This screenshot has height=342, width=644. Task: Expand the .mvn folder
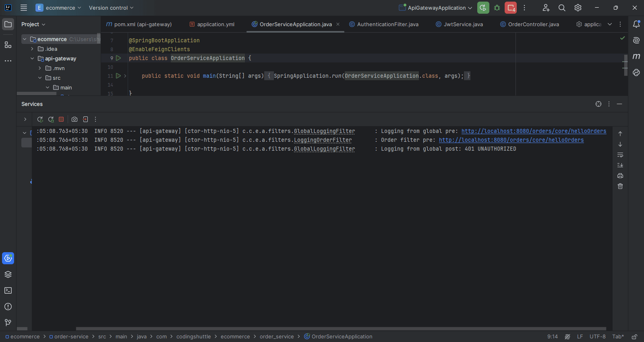[x=40, y=68]
